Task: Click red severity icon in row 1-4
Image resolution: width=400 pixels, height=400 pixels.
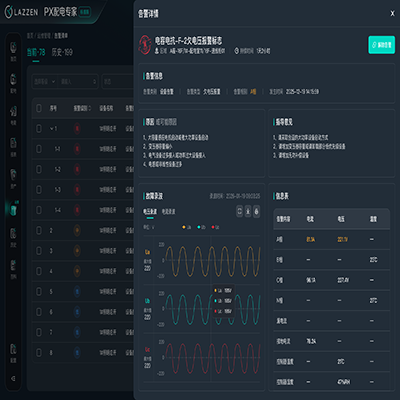Action: pyautogui.click(x=77, y=210)
